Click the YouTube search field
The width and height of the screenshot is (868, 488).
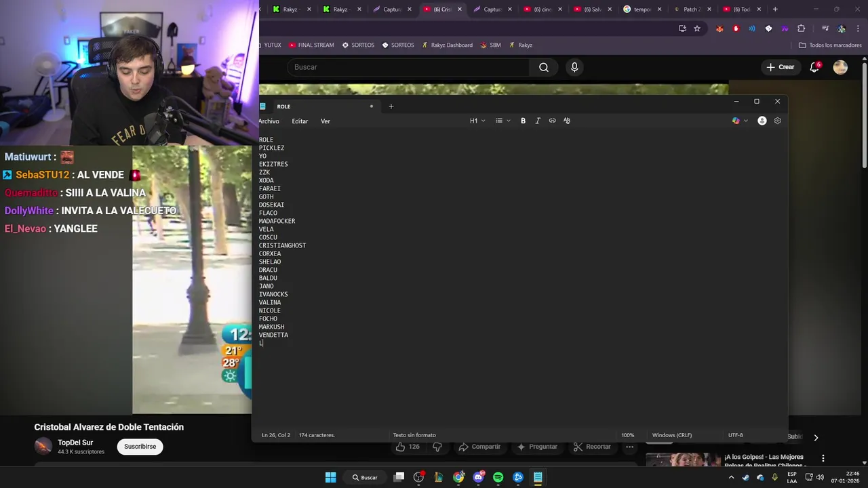[x=408, y=67]
